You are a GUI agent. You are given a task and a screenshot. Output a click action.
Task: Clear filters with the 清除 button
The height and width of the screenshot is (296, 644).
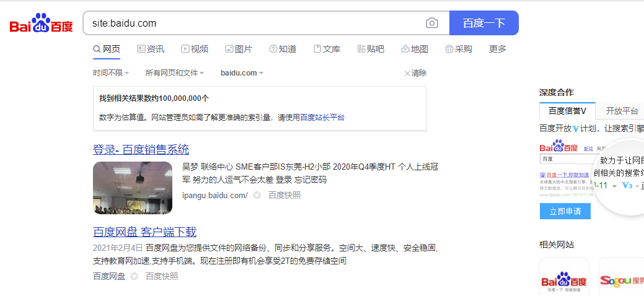coord(415,73)
